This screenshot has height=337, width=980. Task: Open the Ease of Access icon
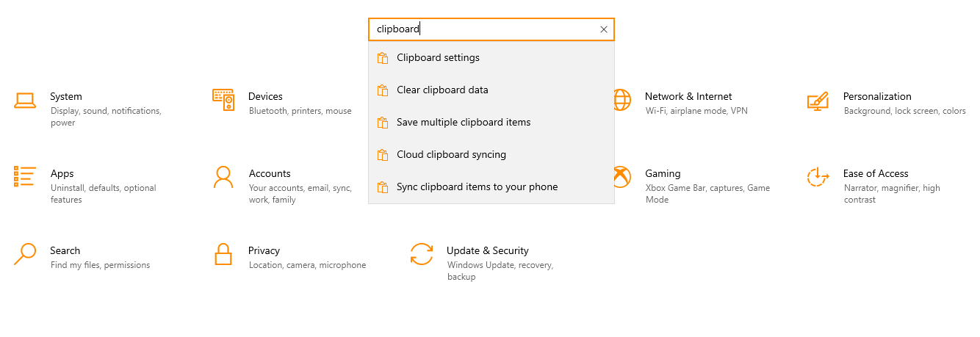[818, 177]
